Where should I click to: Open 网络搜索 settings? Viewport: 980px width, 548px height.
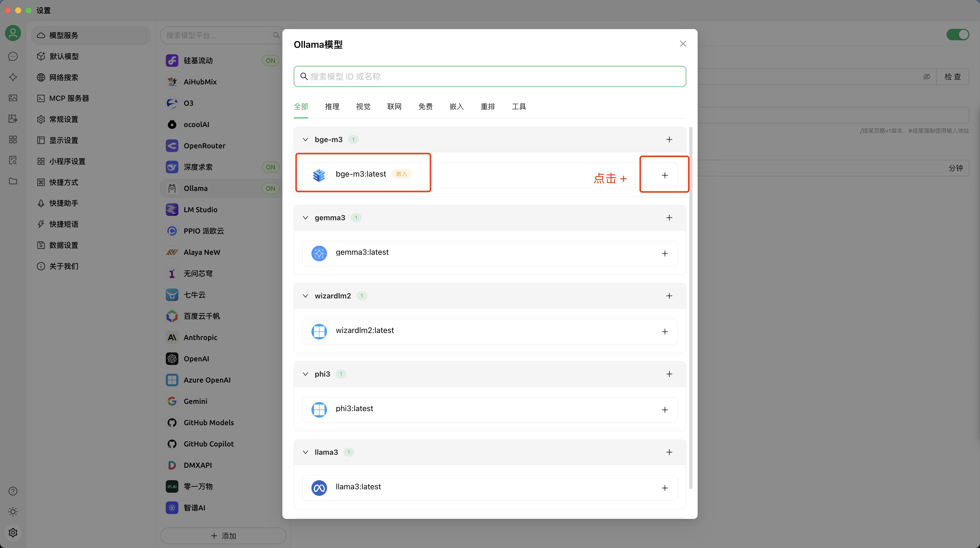pyautogui.click(x=91, y=77)
